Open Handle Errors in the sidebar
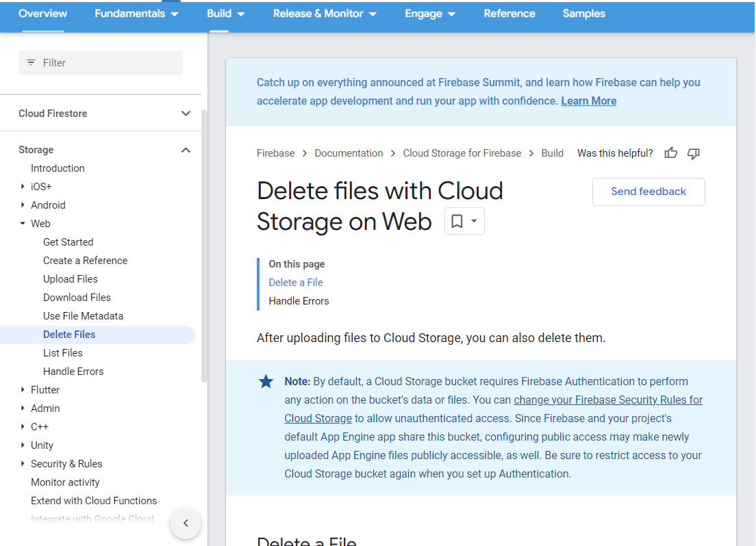 [x=73, y=372]
